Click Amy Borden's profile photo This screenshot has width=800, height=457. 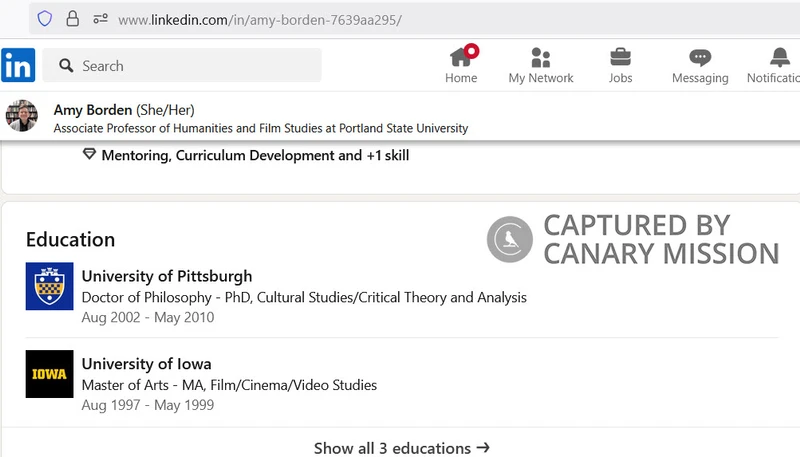click(x=21, y=116)
